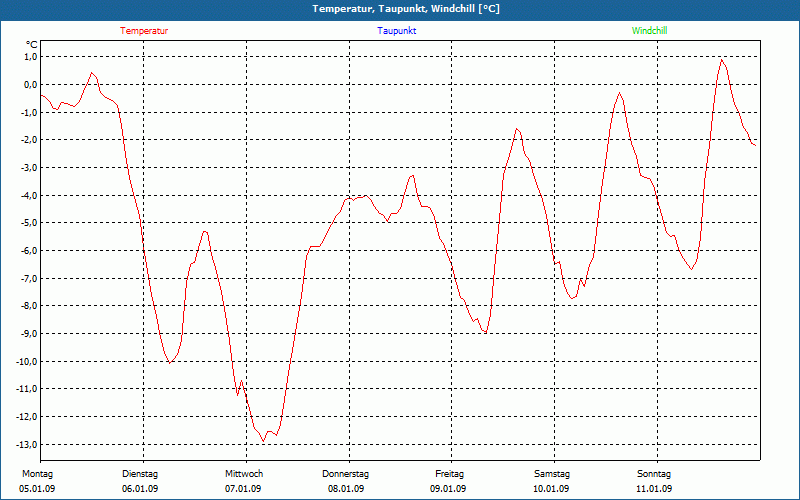Click the Sonntag day label
The image size is (800, 500).
click(654, 474)
